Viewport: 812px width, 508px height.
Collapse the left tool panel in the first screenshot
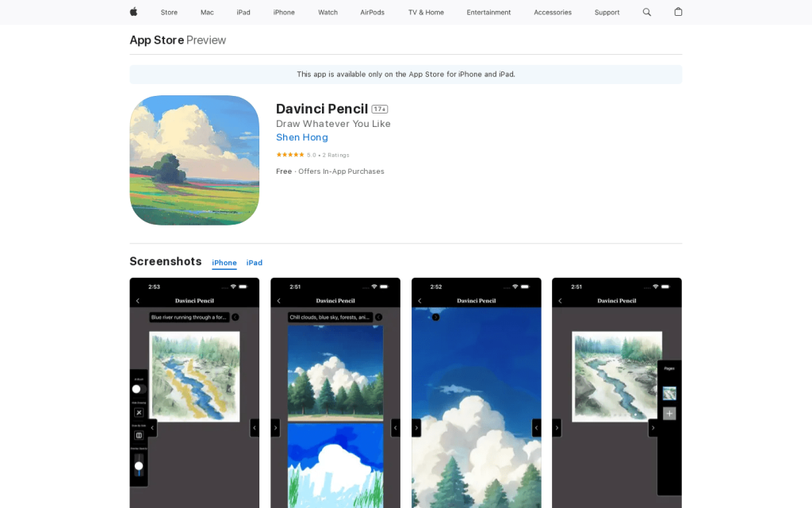click(x=152, y=428)
